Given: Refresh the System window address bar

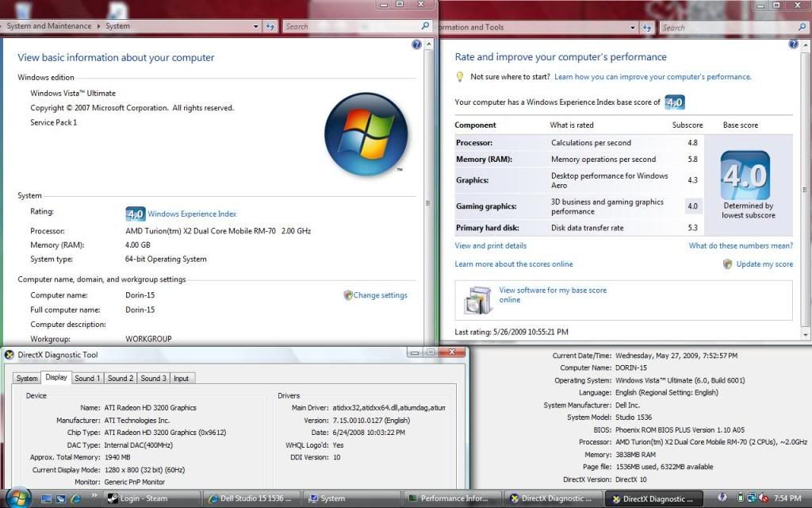Looking at the screenshot, I should click(270, 26).
